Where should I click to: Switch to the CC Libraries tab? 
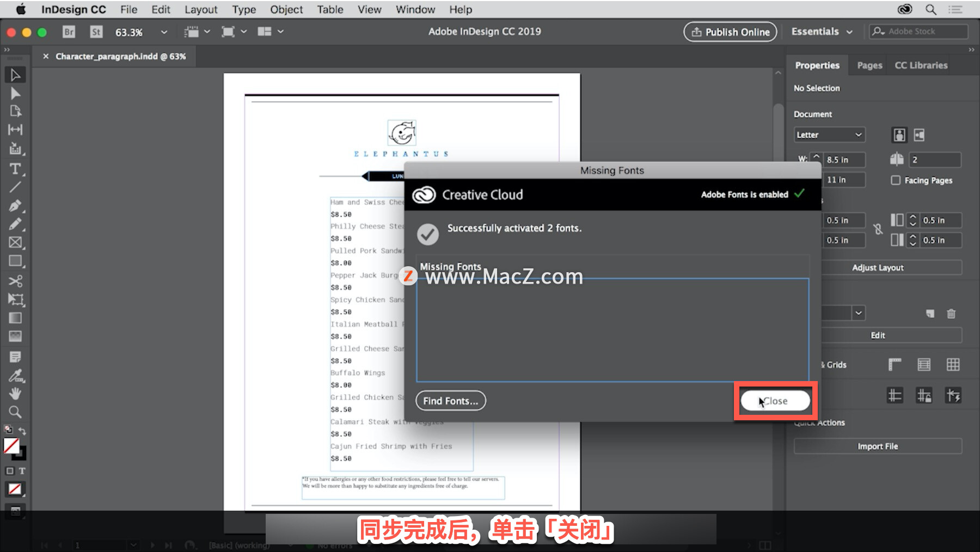coord(921,65)
